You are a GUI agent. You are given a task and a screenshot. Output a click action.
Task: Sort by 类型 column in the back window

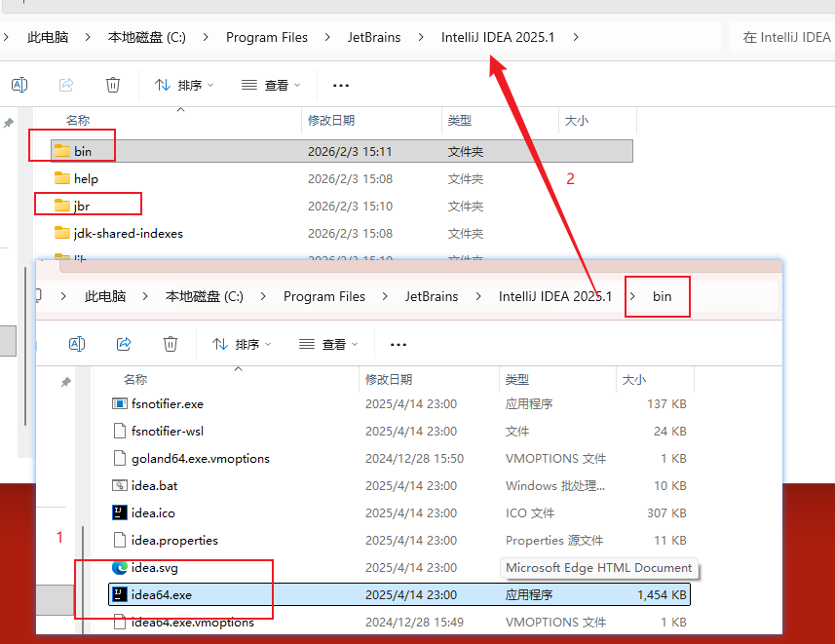[460, 121]
